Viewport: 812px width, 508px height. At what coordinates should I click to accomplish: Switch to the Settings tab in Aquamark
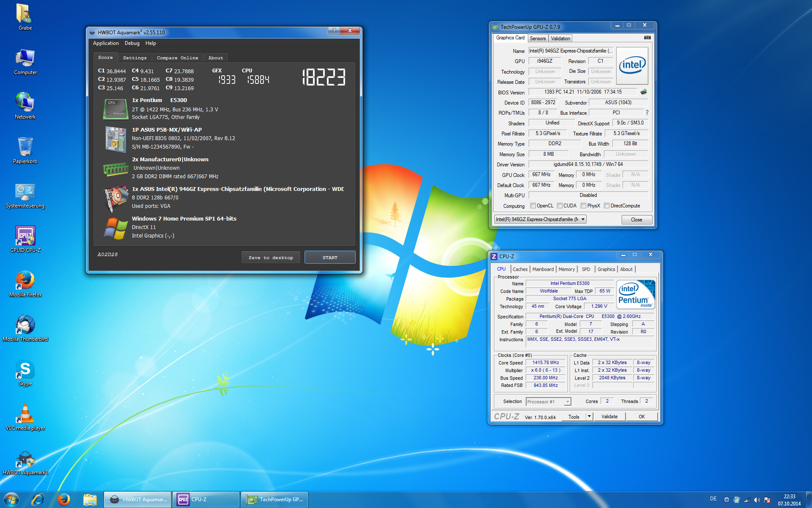click(x=135, y=58)
